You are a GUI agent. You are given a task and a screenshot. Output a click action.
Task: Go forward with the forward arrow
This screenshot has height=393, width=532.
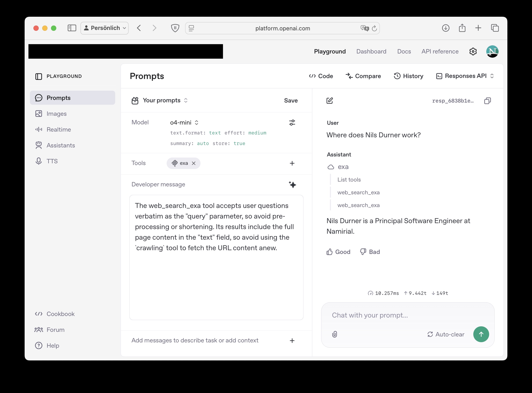(x=155, y=28)
